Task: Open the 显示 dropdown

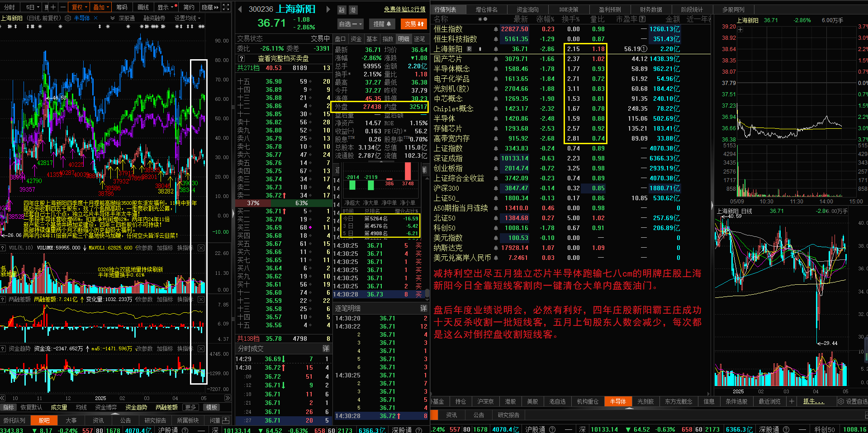Action: [x=165, y=7]
